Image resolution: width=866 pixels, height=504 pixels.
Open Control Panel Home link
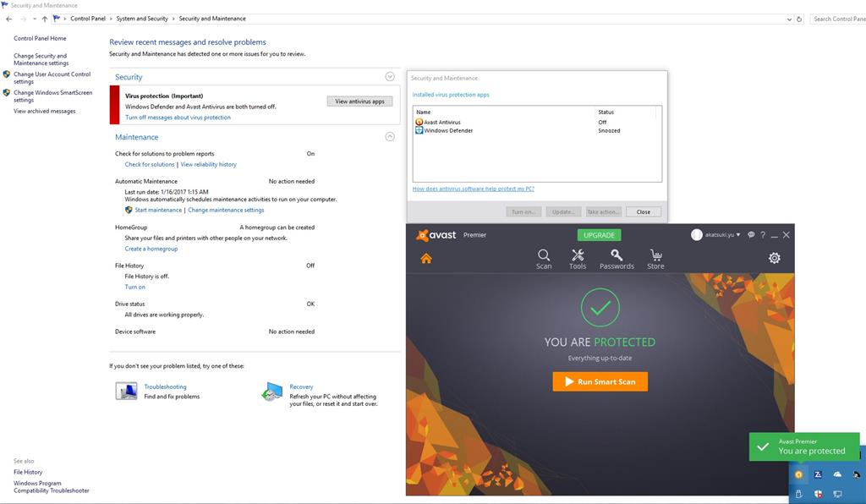pos(40,39)
